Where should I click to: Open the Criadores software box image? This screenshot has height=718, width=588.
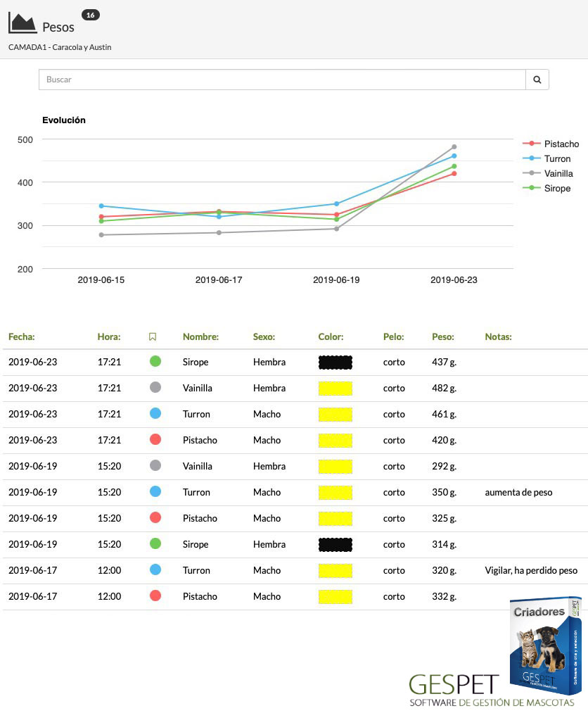[545, 646]
